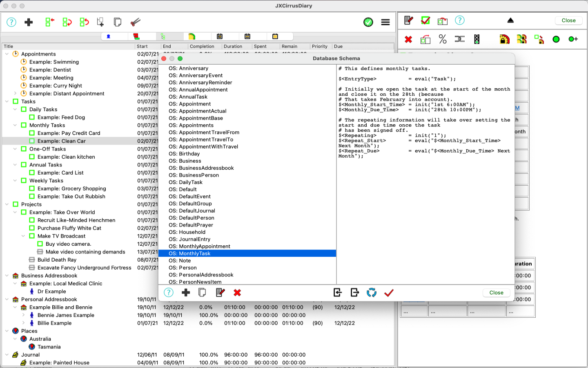Click the copy pages icon in main toolbar
The width and height of the screenshot is (588, 368).
pyautogui.click(x=118, y=22)
